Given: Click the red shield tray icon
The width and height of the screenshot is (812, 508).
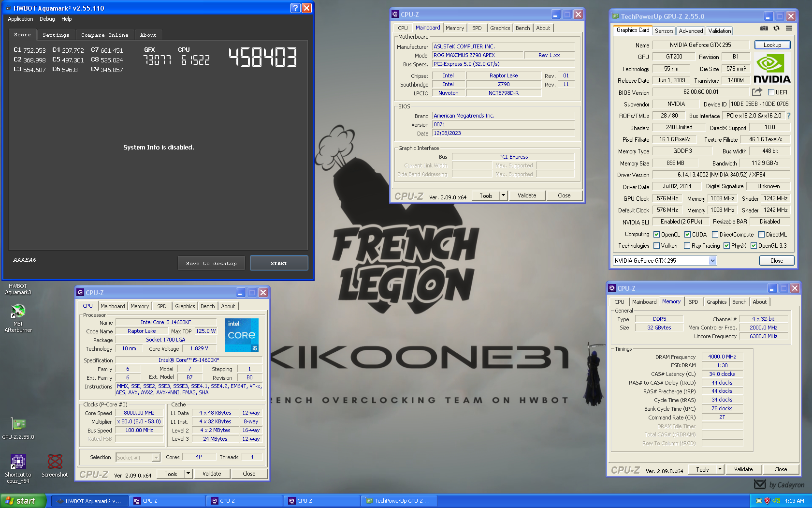Looking at the screenshot, I should (767, 501).
